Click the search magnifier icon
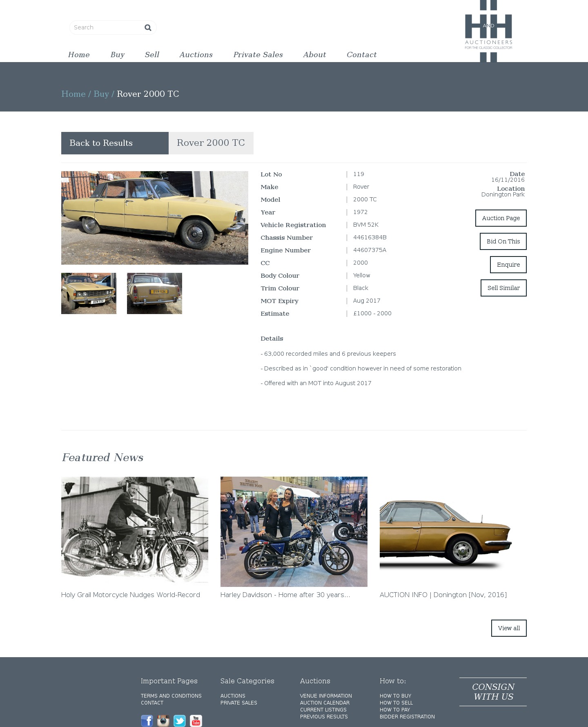The image size is (588, 727). click(148, 27)
